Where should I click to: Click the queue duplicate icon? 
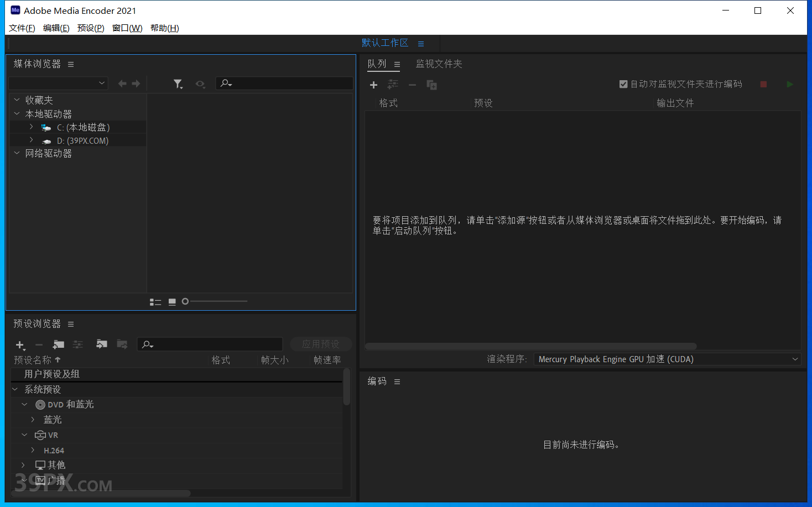tap(432, 85)
